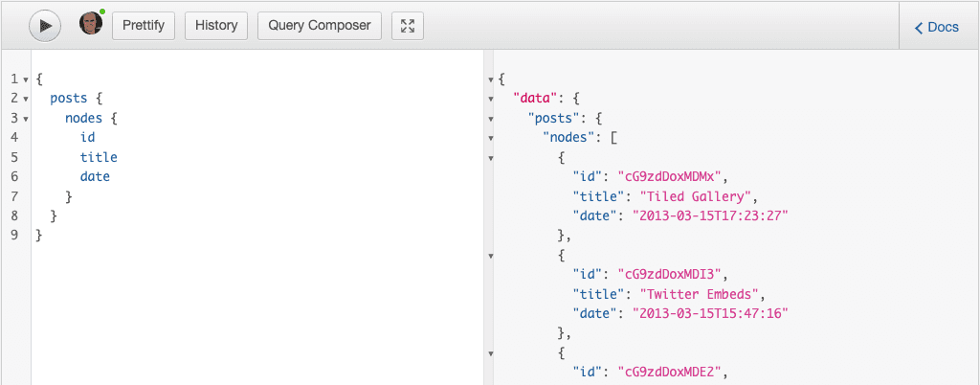Collapse the posts block at line 2

tap(25, 99)
